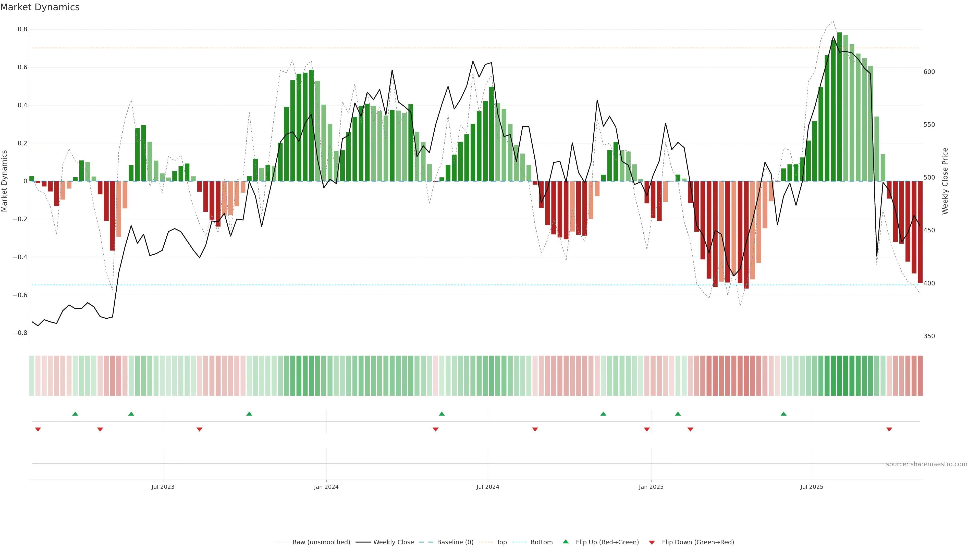Click the red flip-down marker just before Jan 2025
Viewport: 980px width, 551px height.
point(647,429)
